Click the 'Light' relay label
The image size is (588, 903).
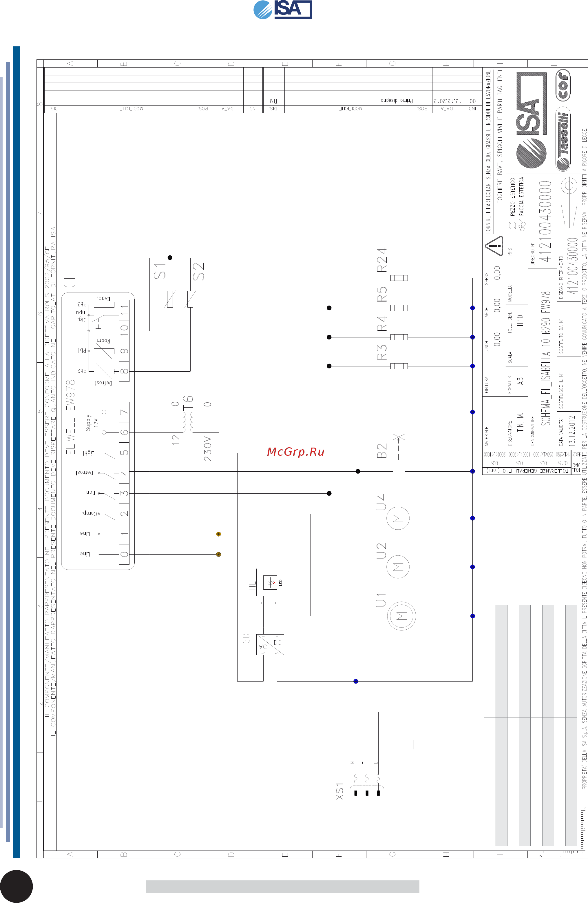point(88,453)
